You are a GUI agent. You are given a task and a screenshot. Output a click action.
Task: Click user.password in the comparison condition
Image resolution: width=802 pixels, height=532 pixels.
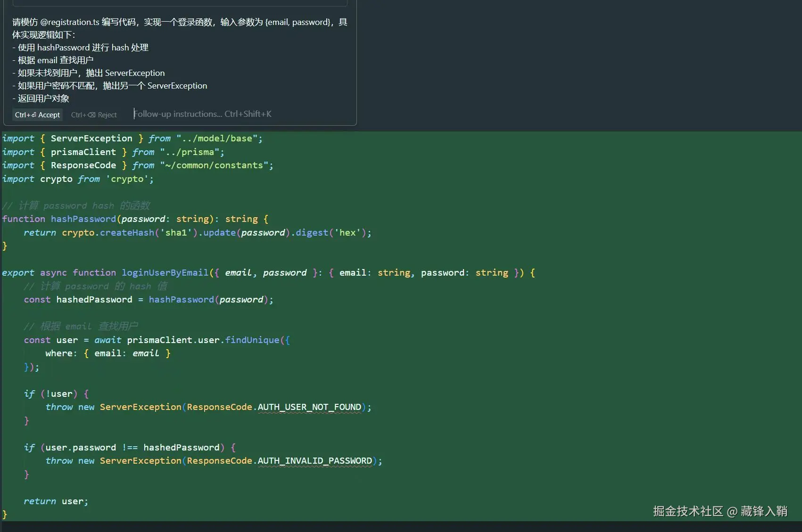pos(81,447)
